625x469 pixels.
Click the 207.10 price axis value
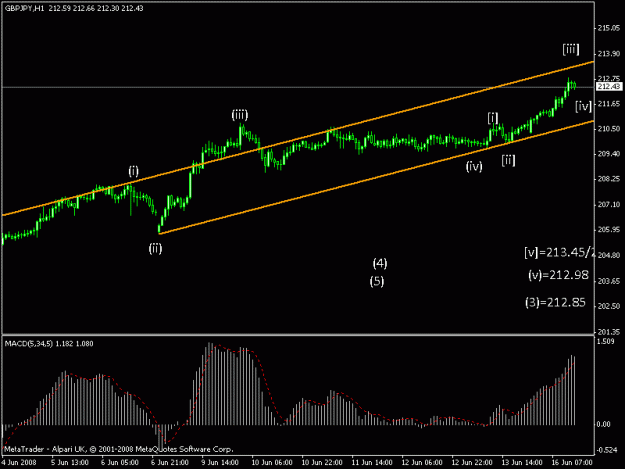click(609, 204)
